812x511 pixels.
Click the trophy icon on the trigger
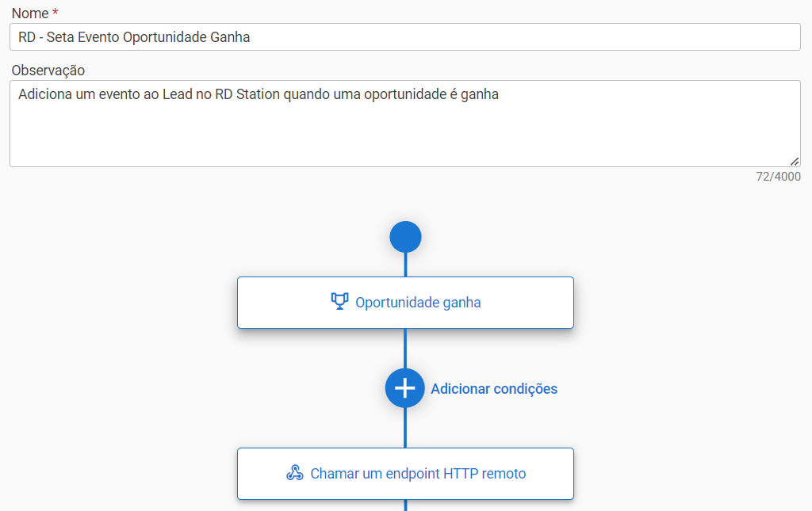339,302
